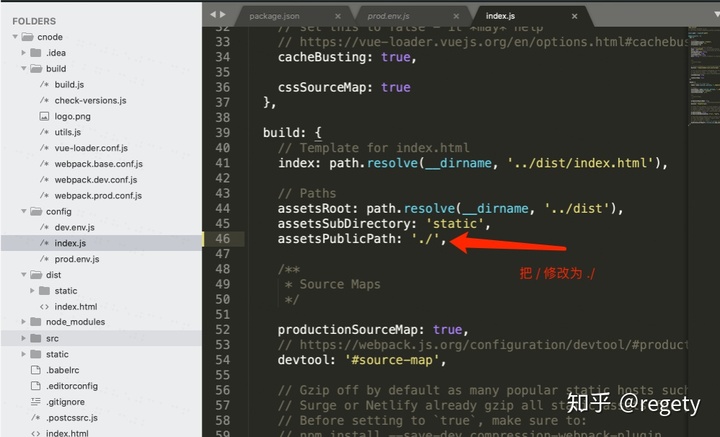
Task: Expand the .idea folder arrow
Action: click(x=23, y=53)
